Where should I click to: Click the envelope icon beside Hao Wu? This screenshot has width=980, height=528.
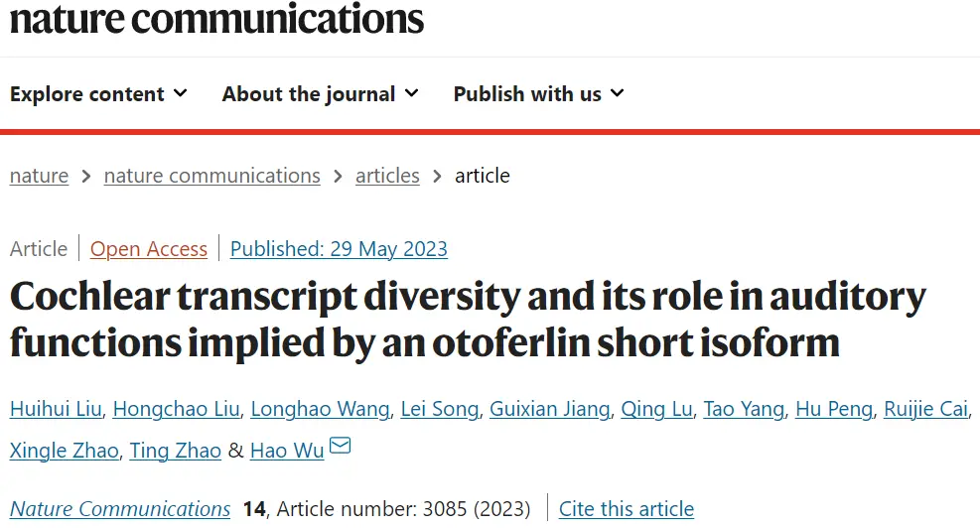tap(340, 448)
